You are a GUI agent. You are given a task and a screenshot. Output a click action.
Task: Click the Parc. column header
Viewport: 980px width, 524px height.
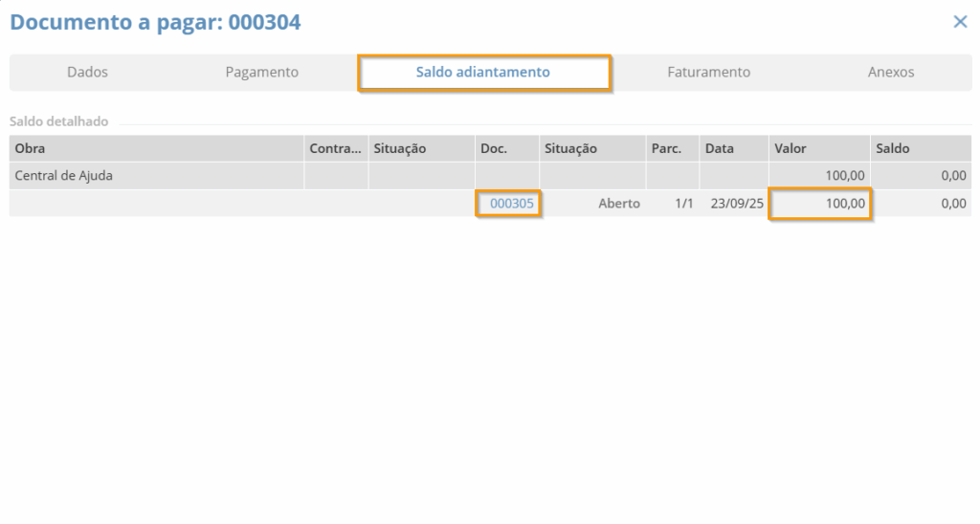click(x=666, y=149)
